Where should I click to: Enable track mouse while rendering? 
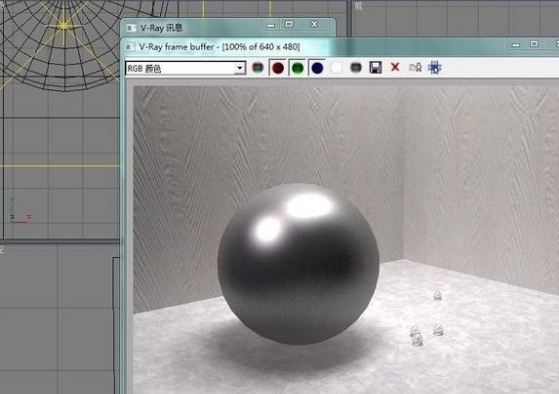(x=435, y=67)
